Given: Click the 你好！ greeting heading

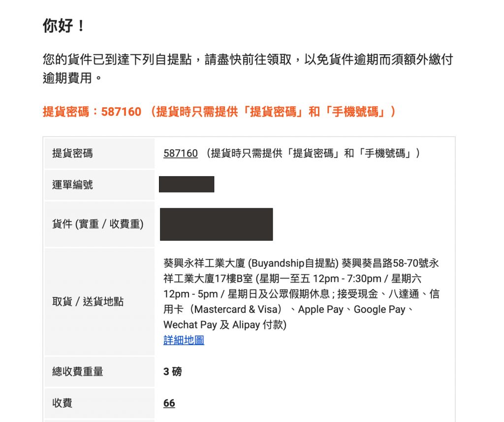Looking at the screenshot, I should 64,27.
